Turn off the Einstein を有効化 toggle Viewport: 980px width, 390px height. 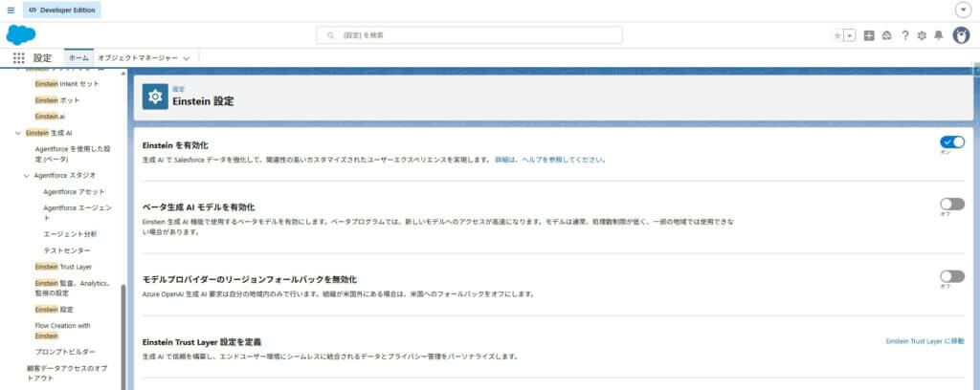(x=952, y=142)
